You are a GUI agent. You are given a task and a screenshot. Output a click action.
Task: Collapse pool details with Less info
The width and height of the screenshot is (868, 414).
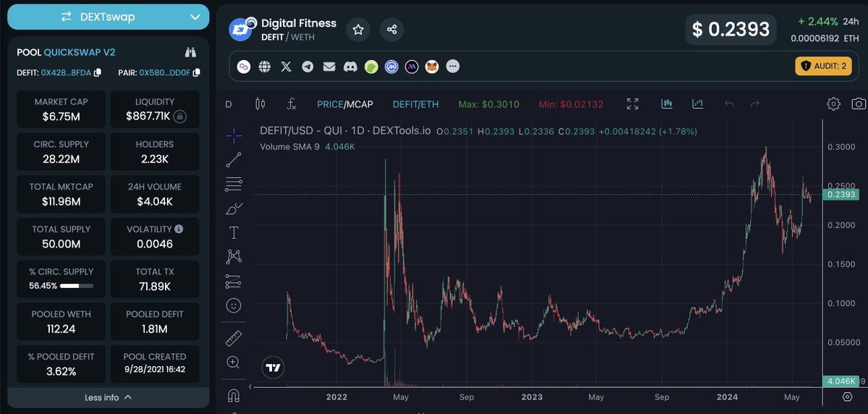pos(108,397)
